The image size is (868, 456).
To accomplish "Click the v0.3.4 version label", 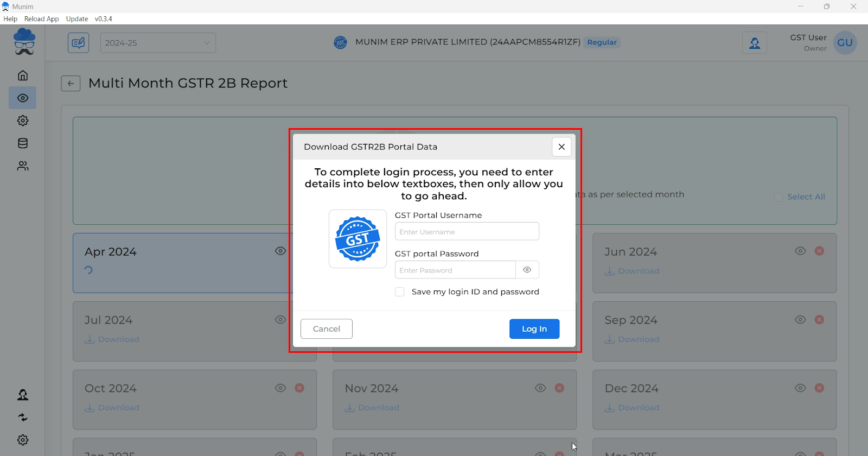I will tap(104, 18).
